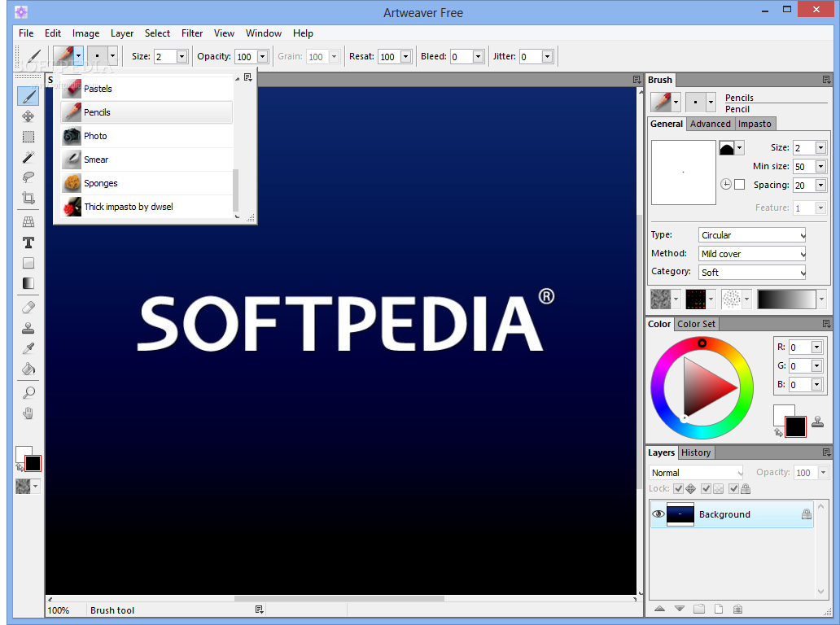Click the delete layer trash icon
The width and height of the screenshot is (840, 625).
737,609
